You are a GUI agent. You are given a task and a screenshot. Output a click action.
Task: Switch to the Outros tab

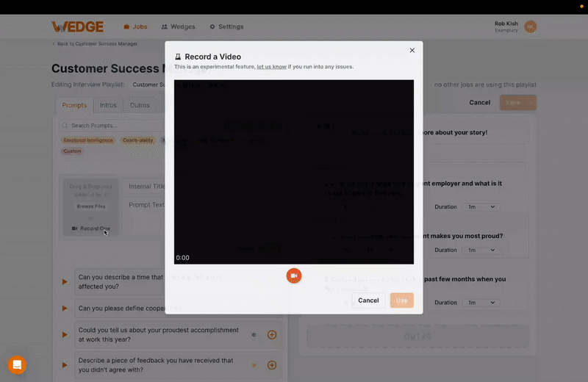[140, 105]
